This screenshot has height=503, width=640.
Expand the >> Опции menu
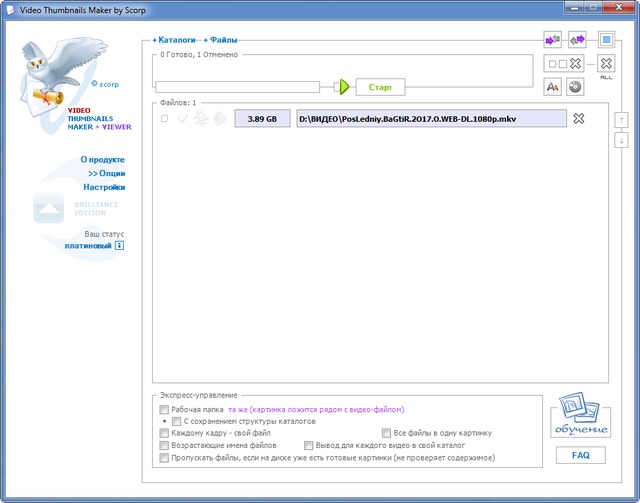point(106,173)
